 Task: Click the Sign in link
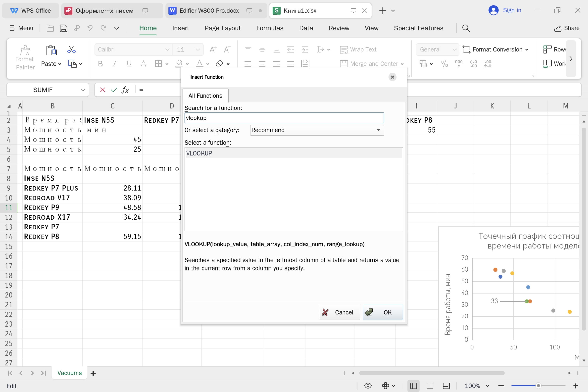[512, 10]
